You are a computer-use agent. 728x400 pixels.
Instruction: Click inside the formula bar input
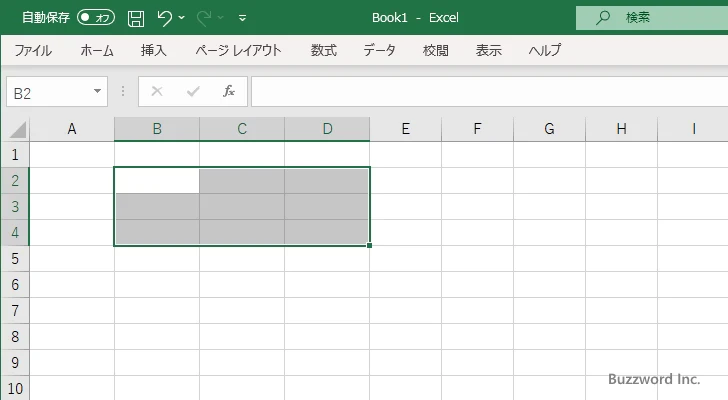pos(489,92)
